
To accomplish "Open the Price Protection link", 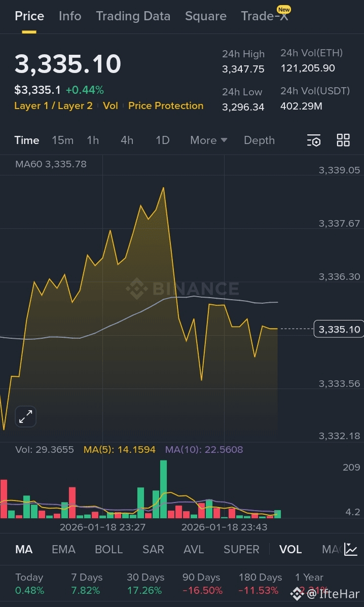I will (166, 105).
